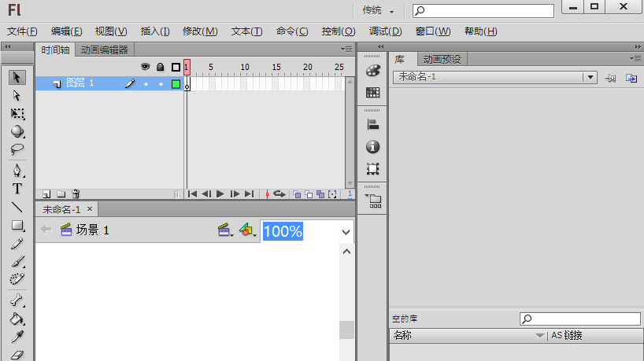Click the new layer button in timeline
Image resolution: width=644 pixels, height=361 pixels.
click(46, 193)
